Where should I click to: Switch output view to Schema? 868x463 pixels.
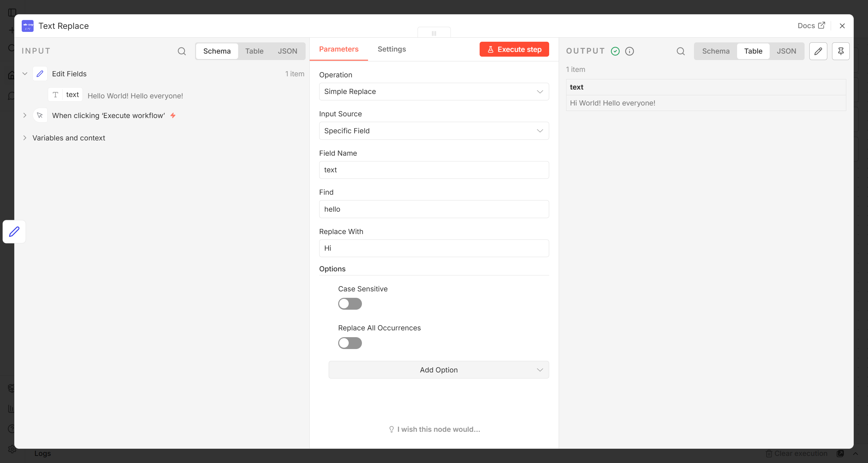point(716,51)
